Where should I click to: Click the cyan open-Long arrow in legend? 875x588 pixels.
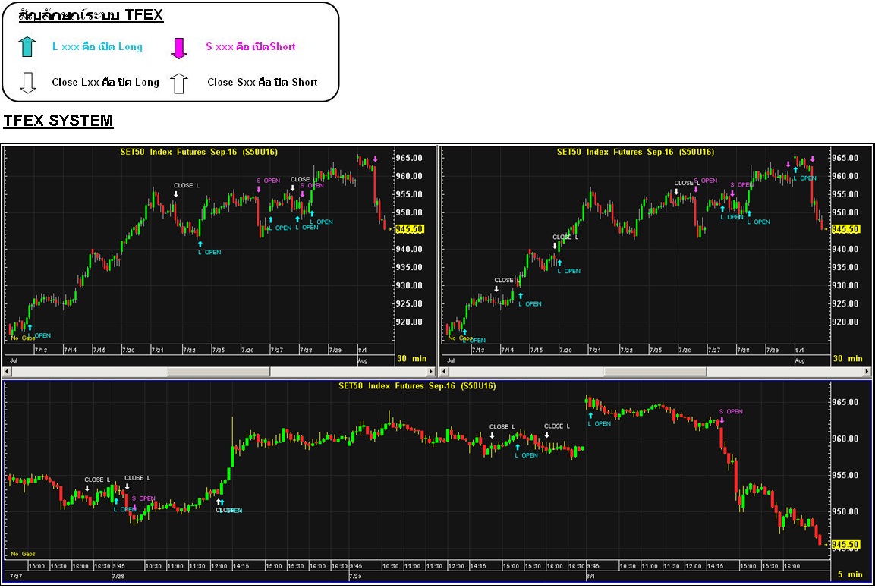coord(27,47)
